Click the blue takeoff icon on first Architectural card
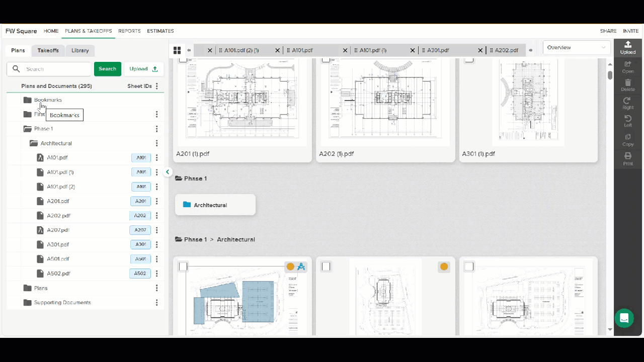Viewport: 644px width, 362px height. point(301,266)
